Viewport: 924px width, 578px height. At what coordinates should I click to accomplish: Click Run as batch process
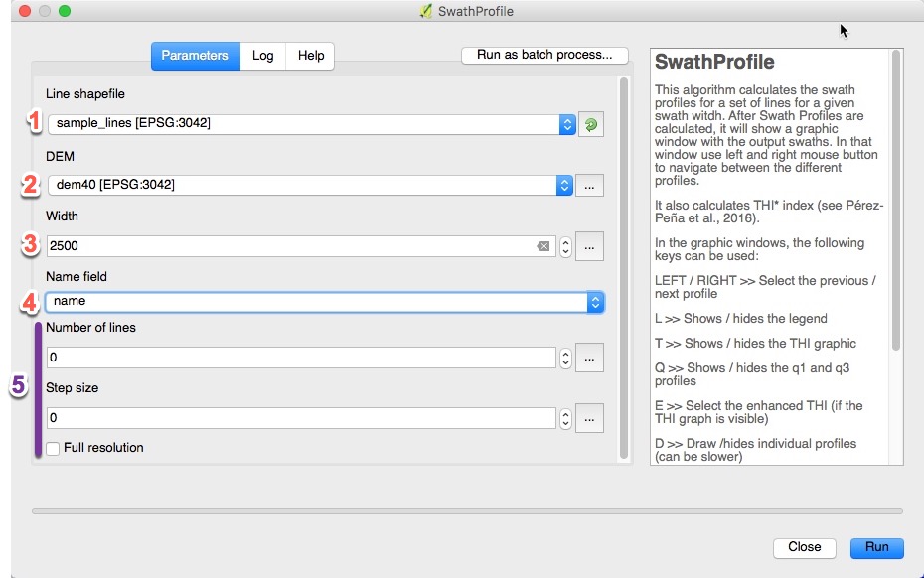pos(544,55)
